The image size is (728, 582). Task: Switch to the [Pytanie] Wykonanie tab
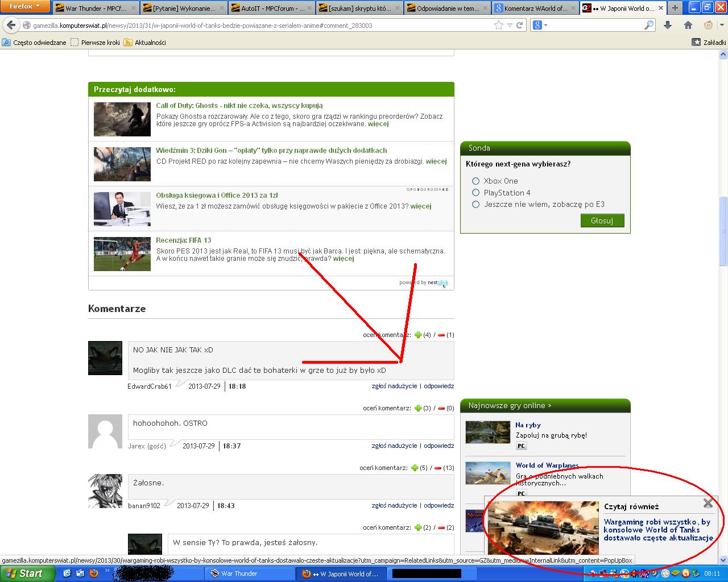tap(183, 9)
